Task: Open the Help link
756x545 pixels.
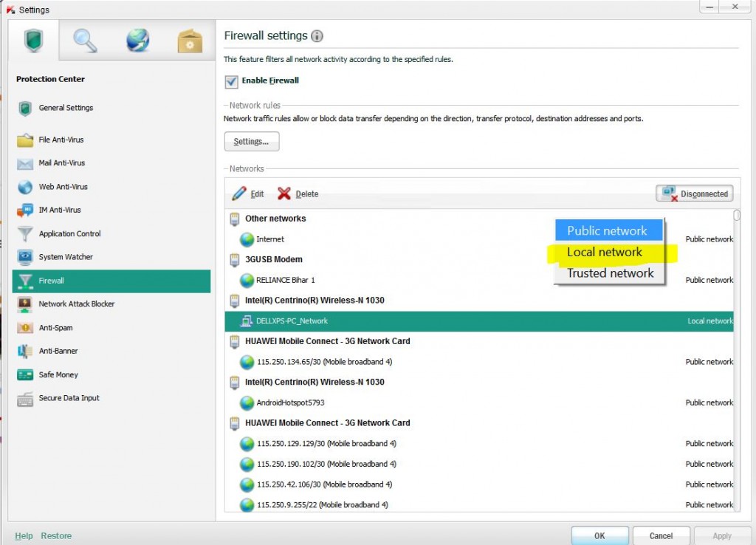Action: pos(24,535)
